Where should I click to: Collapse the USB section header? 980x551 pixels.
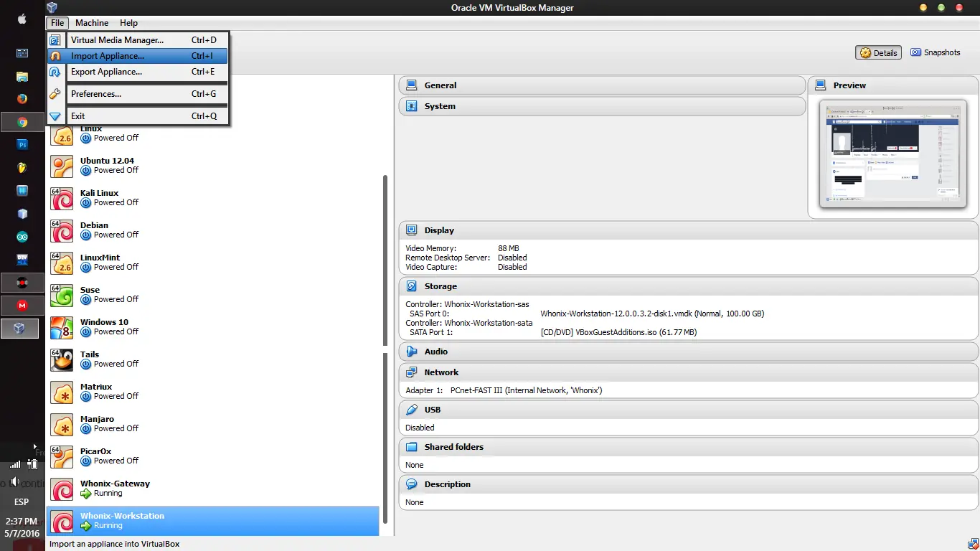tap(689, 410)
